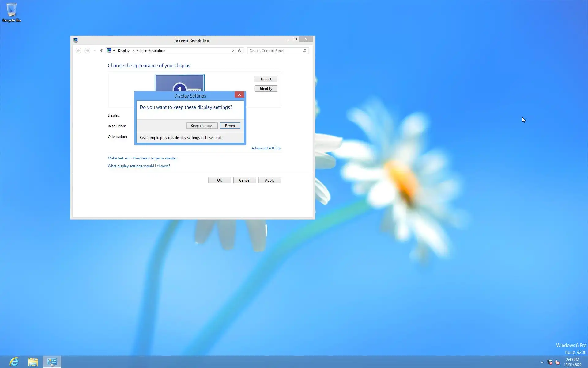Image resolution: width=588 pixels, height=368 pixels.
Task: Open the recent locations dropdown arrow
Action: click(95, 51)
